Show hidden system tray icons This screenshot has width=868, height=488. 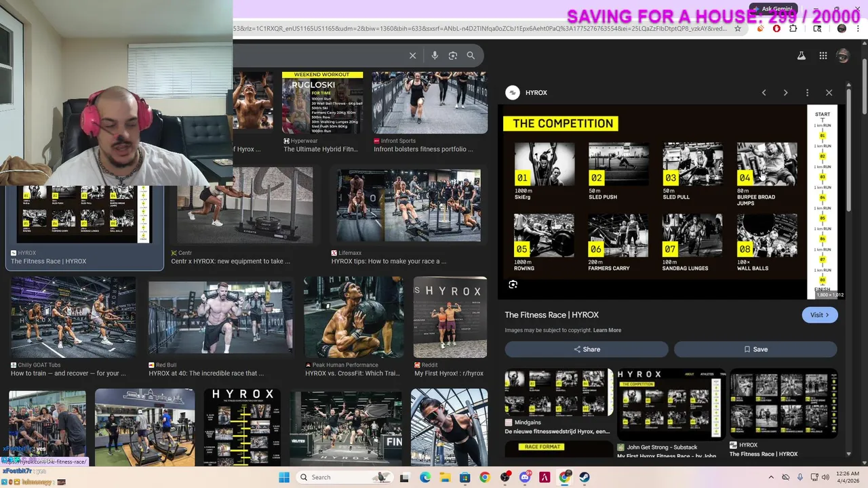tap(771, 477)
